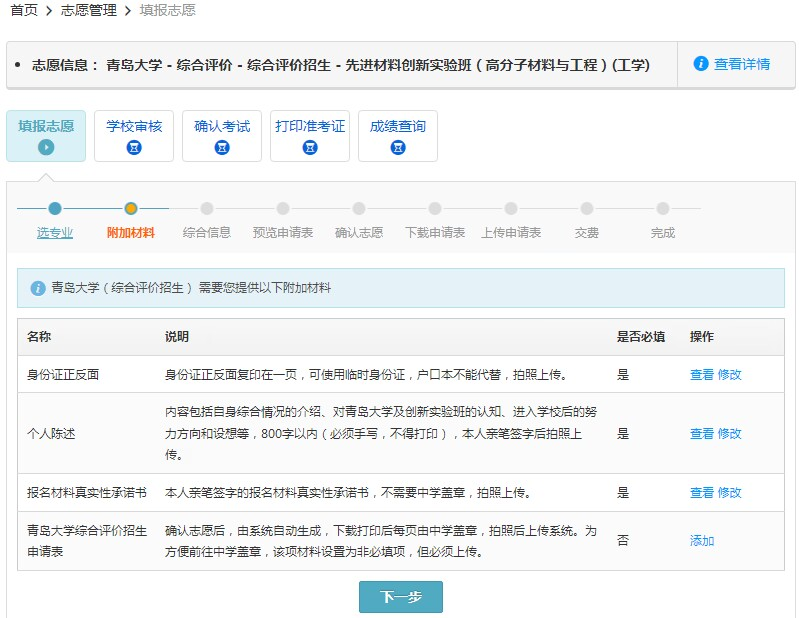The image size is (799, 618).
Task: Modify the 报名材料真实性承诺书 upload
Action: click(x=729, y=493)
